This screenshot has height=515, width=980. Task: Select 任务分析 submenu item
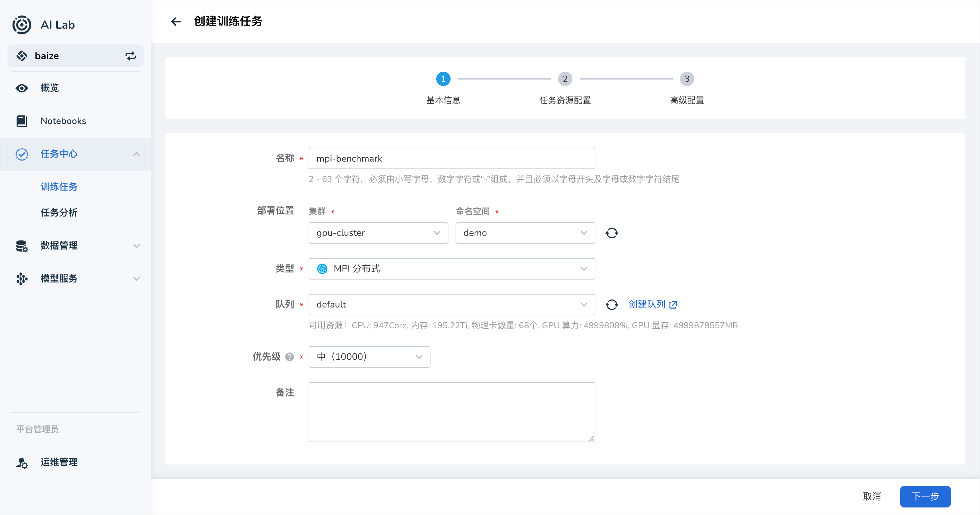click(x=59, y=213)
